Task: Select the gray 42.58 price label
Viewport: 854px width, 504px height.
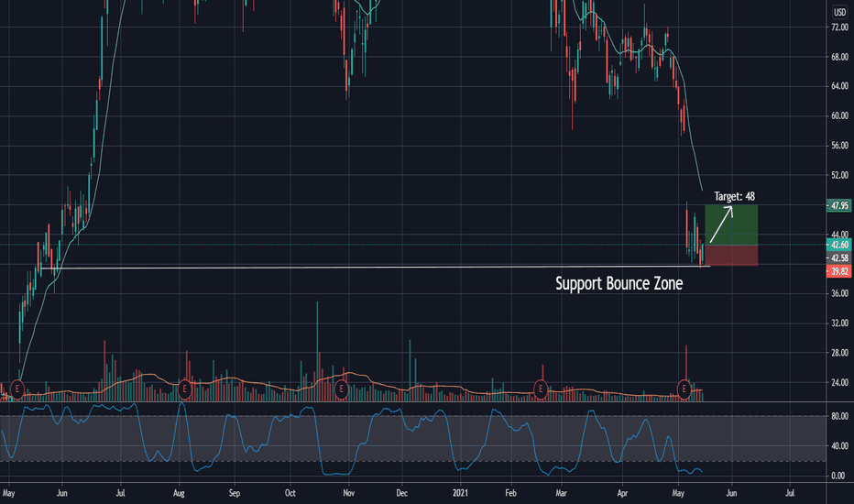Action: click(838, 257)
